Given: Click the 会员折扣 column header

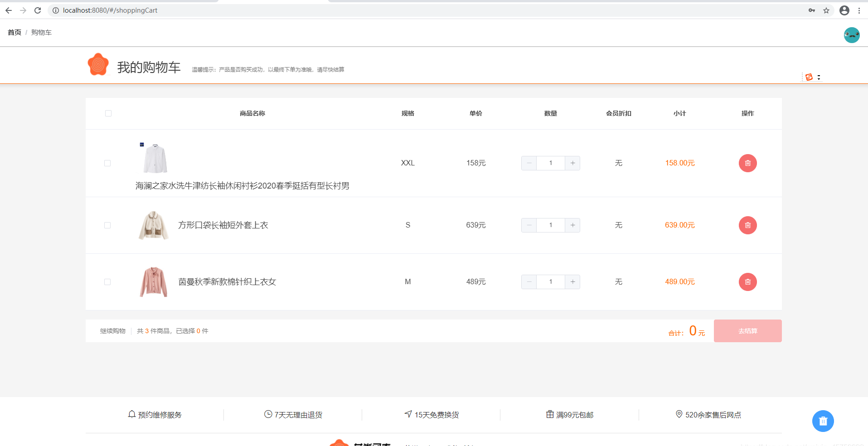Looking at the screenshot, I should (619, 113).
